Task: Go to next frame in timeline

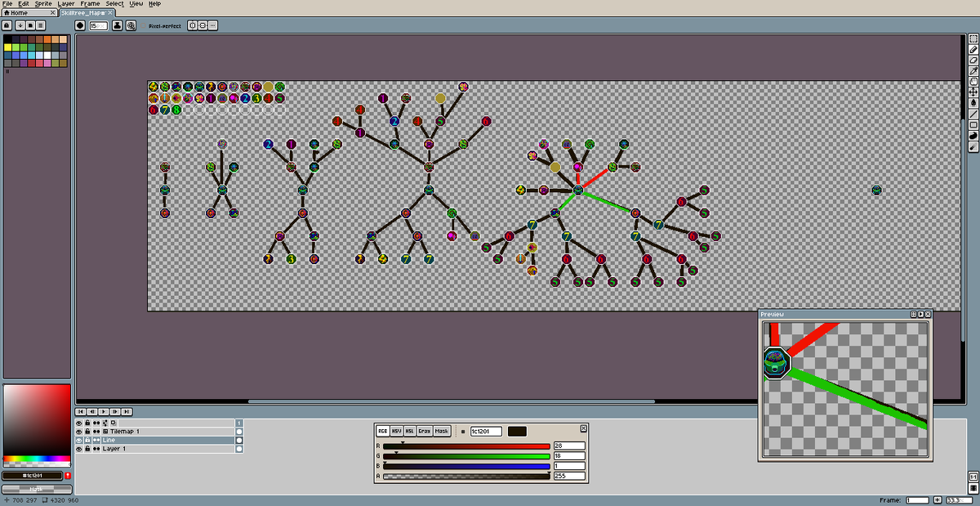Action: (x=115, y=411)
